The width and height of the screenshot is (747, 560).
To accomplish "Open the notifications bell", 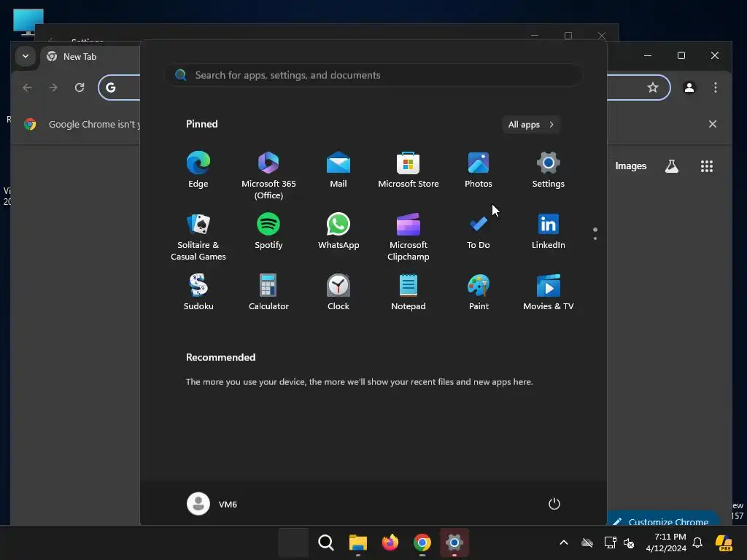I will [x=697, y=542].
